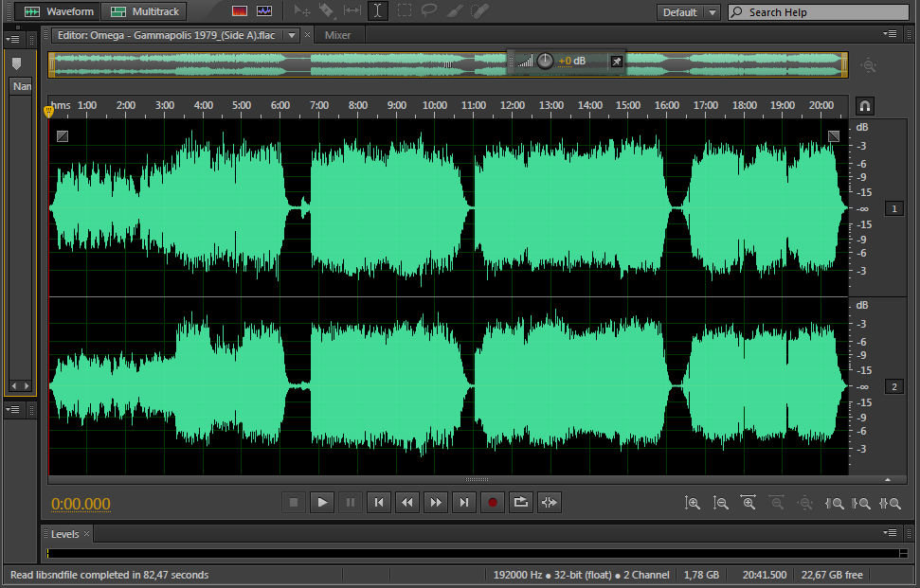Select the Editor Omega Gammapolis tab
Viewport: 920px width, 588px height.
pyautogui.click(x=166, y=35)
